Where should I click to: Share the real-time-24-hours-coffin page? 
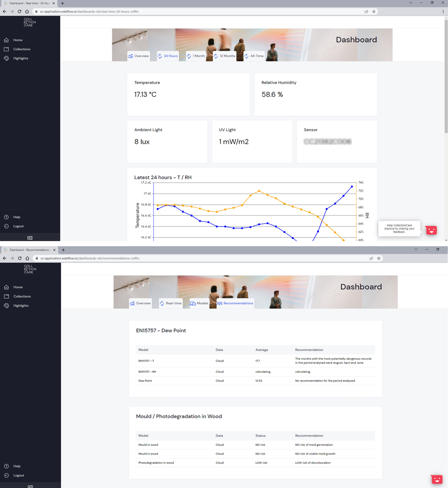[366, 11]
